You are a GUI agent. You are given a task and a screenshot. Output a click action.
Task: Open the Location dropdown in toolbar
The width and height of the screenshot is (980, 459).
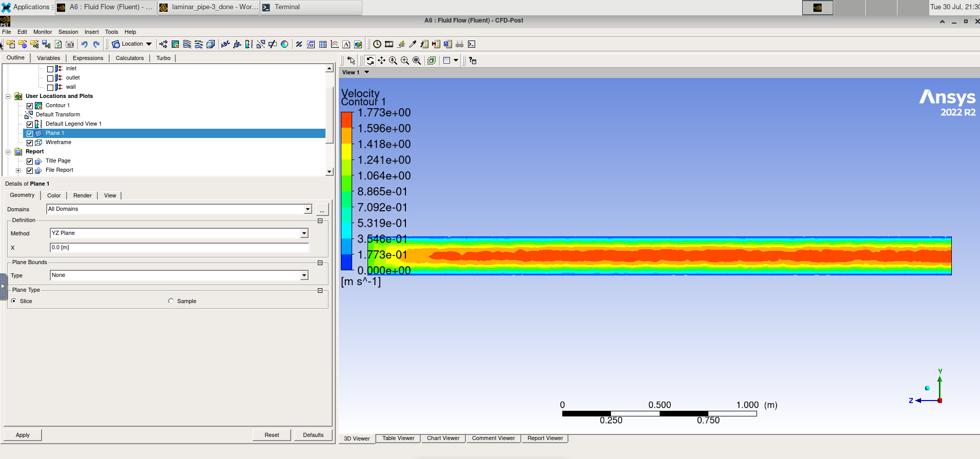(x=132, y=44)
